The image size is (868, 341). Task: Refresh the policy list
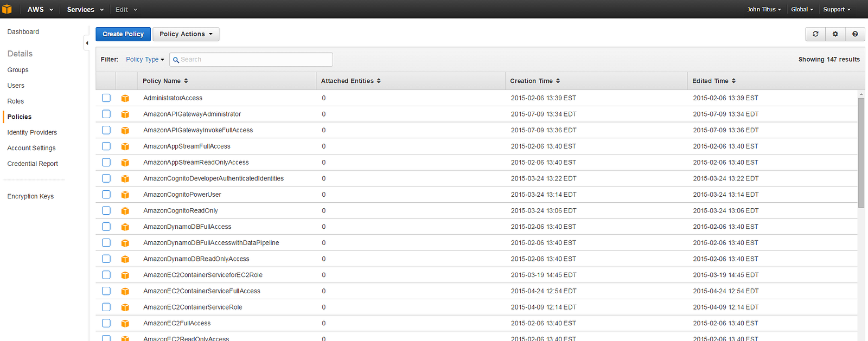click(x=815, y=34)
